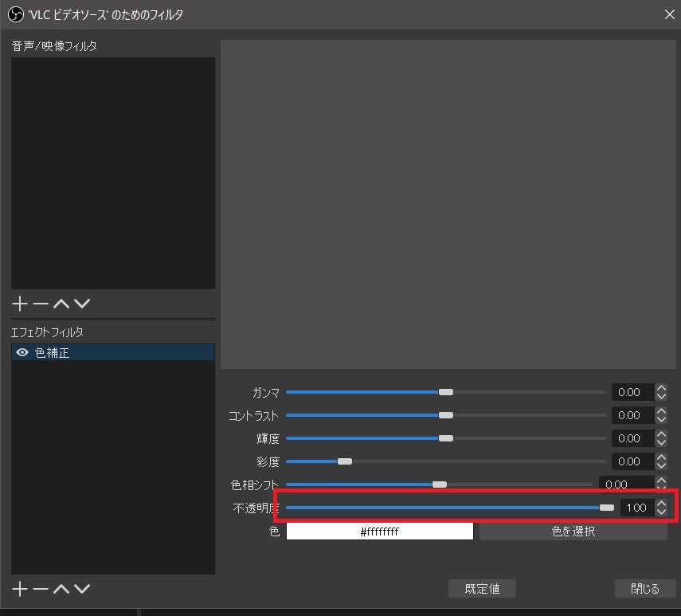Click the コントラスト value field
681x616 pixels.
tap(633, 415)
